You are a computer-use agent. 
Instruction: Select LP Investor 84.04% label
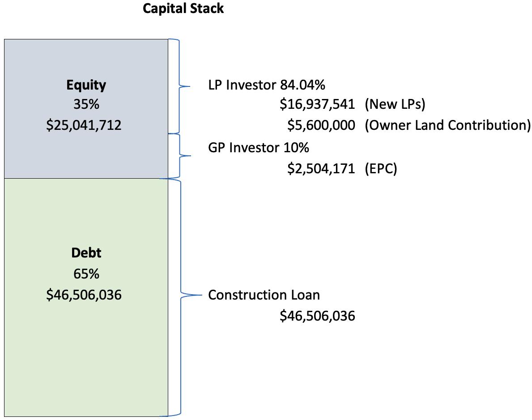tap(267, 85)
